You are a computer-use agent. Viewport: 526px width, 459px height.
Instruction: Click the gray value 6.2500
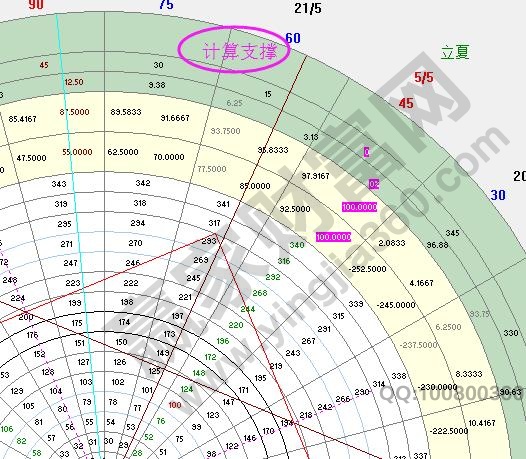[448, 327]
